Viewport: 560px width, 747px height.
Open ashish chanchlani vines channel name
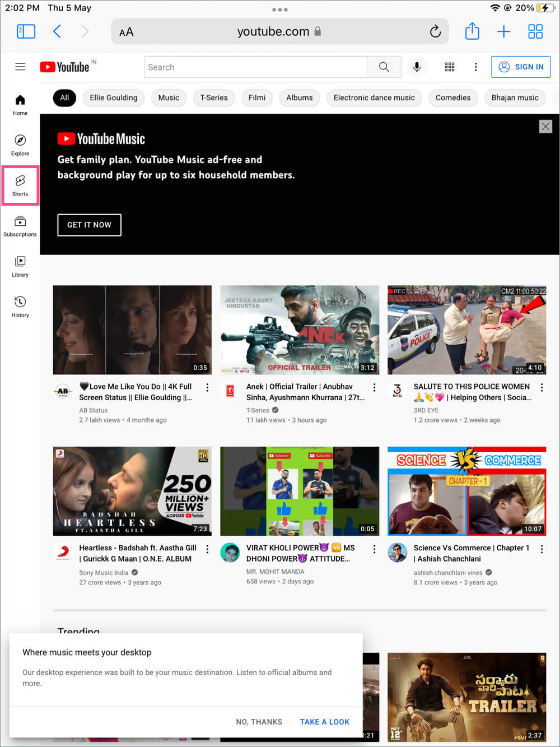click(448, 573)
